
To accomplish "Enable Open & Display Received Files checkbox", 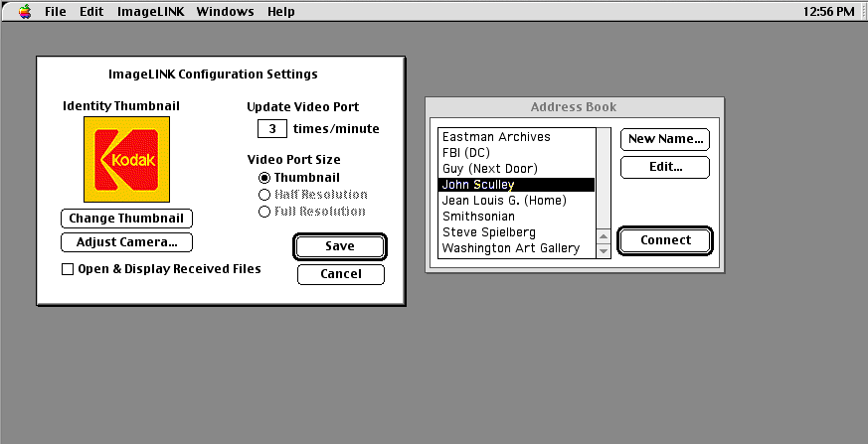I will pyautogui.click(x=68, y=269).
